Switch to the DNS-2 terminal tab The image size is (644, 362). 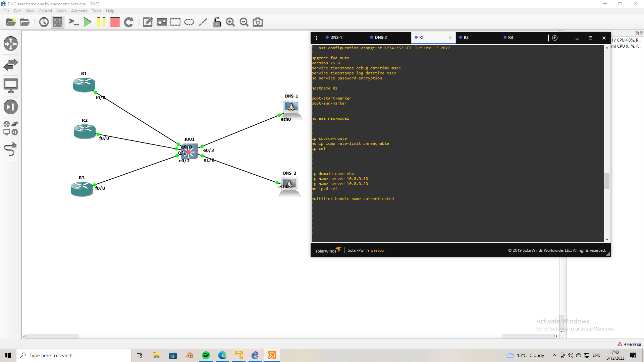pos(380,38)
